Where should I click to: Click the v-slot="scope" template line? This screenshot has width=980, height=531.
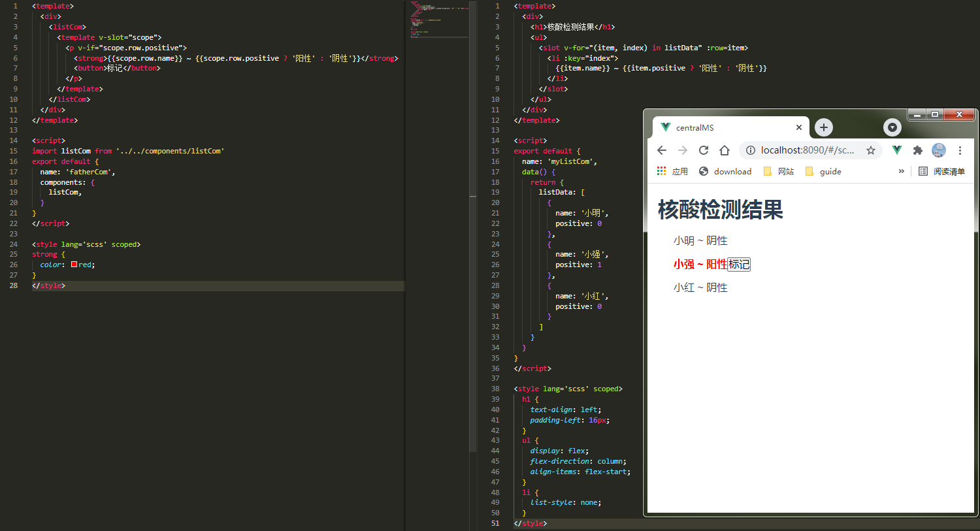[109, 37]
